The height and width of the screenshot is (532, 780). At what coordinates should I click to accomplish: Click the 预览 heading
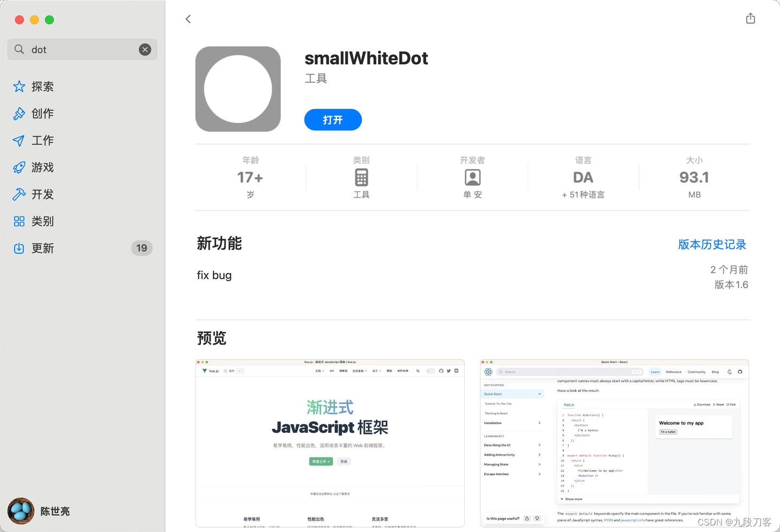[x=212, y=338]
